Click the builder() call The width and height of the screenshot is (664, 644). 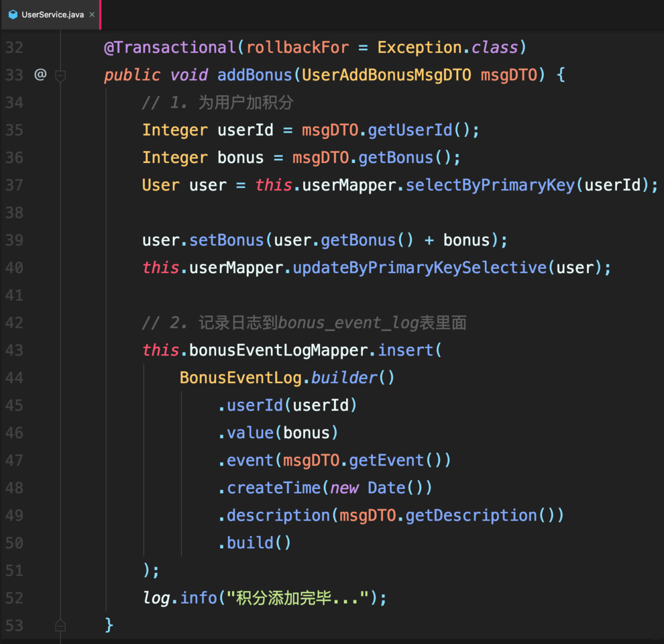353,378
